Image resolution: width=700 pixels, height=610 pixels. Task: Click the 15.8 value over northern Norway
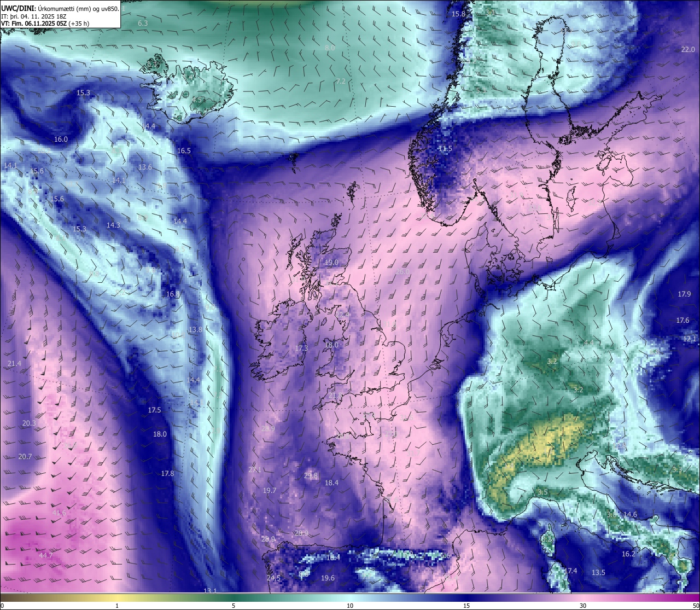coord(458,14)
